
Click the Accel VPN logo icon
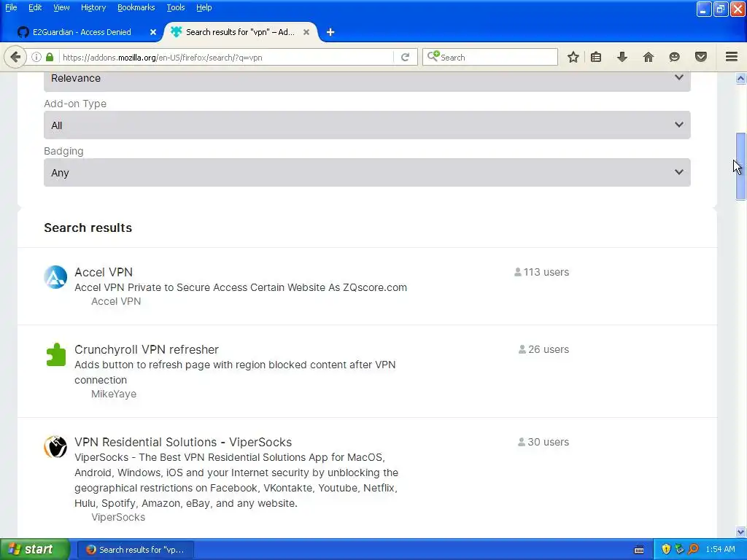[55, 277]
